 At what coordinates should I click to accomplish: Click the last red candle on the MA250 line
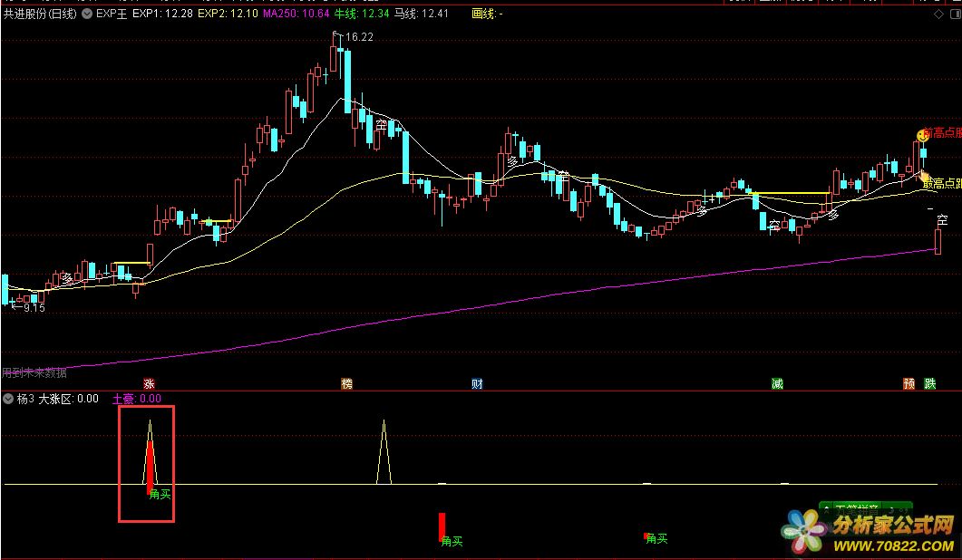[x=938, y=241]
